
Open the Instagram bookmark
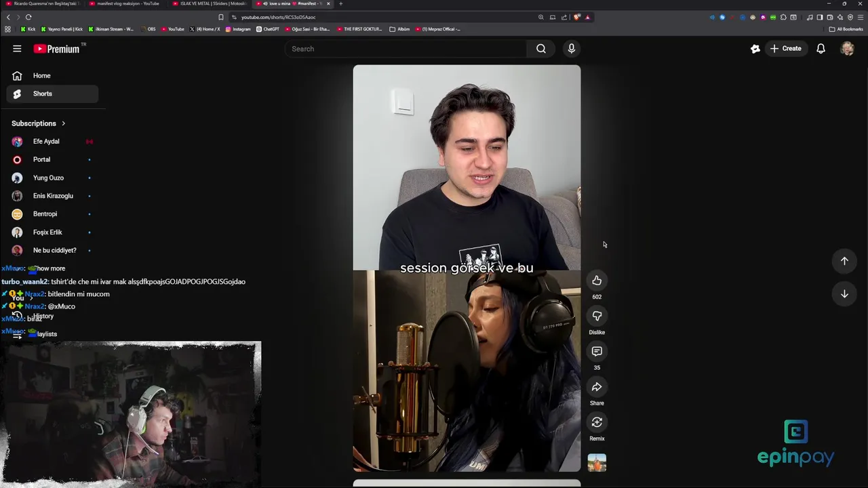[x=238, y=29]
